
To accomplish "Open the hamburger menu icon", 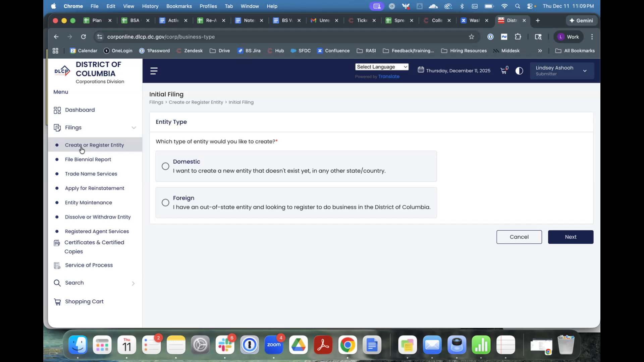I will click(154, 71).
